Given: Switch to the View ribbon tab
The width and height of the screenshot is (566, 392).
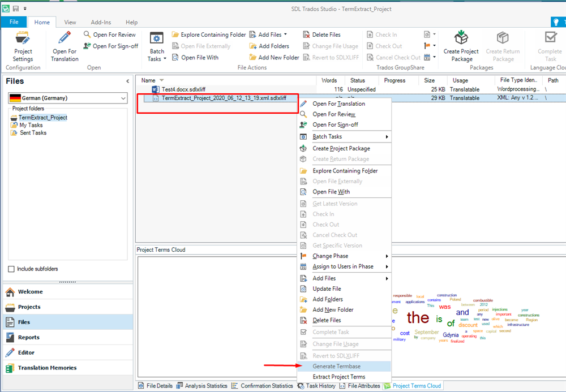Looking at the screenshot, I should (x=70, y=23).
